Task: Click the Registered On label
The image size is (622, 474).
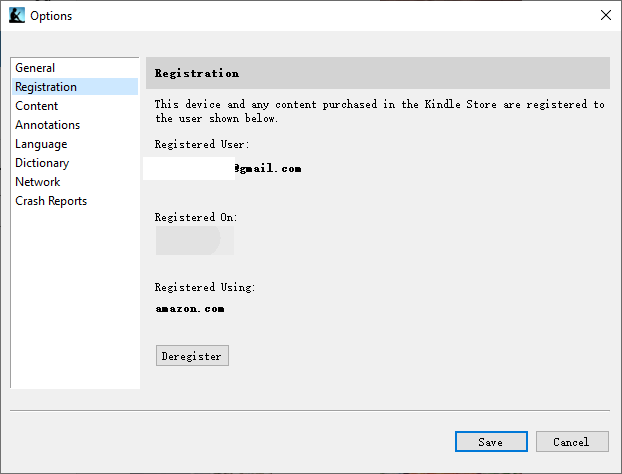Action: click(196, 217)
